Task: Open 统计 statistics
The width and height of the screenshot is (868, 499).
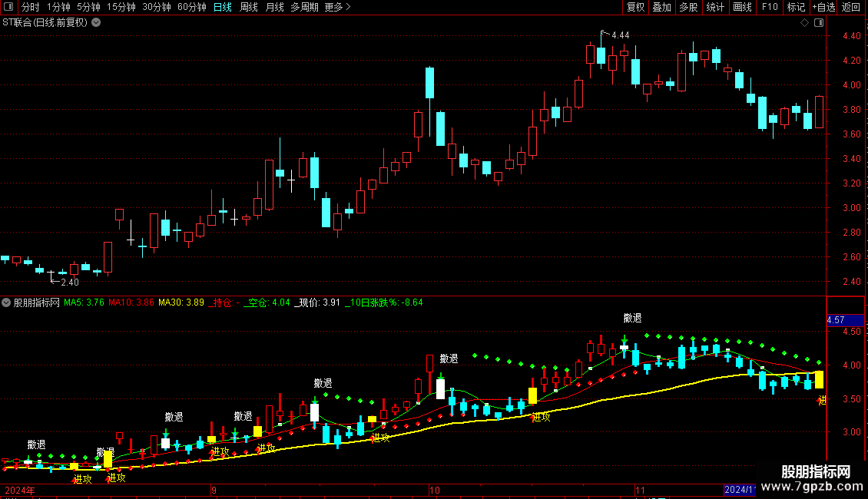Action: (x=715, y=7)
